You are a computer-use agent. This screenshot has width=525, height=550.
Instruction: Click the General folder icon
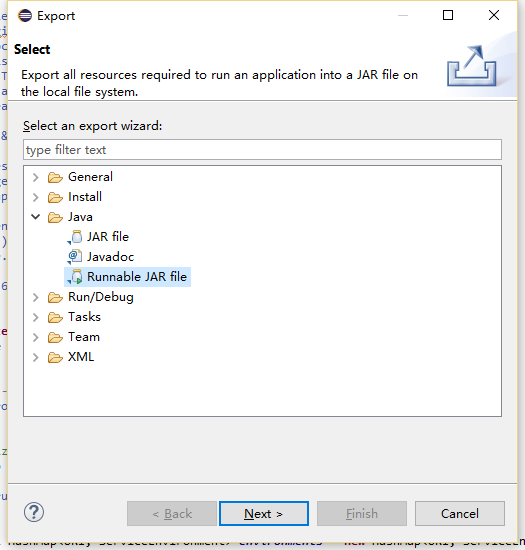click(55, 177)
